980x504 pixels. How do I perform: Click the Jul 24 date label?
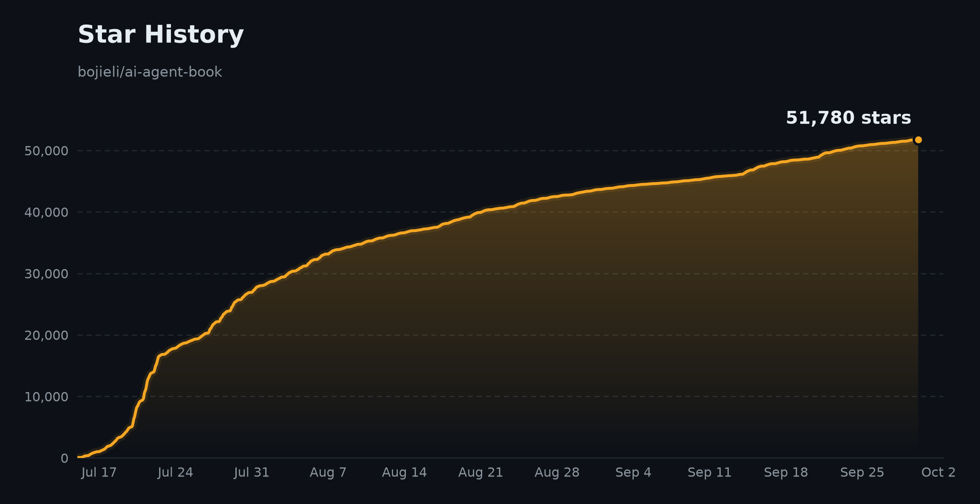(175, 473)
